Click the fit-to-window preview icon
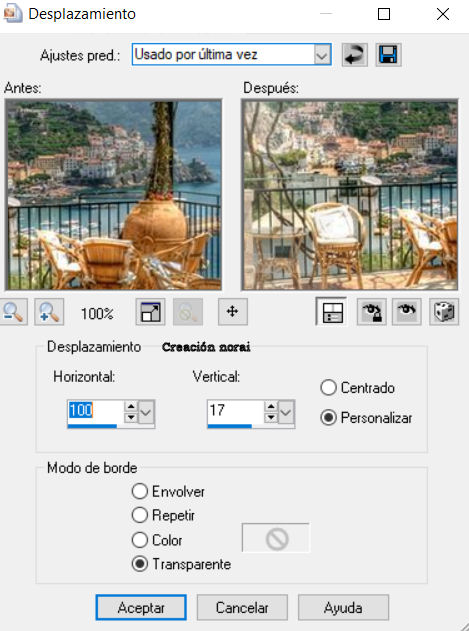 pyautogui.click(x=150, y=312)
